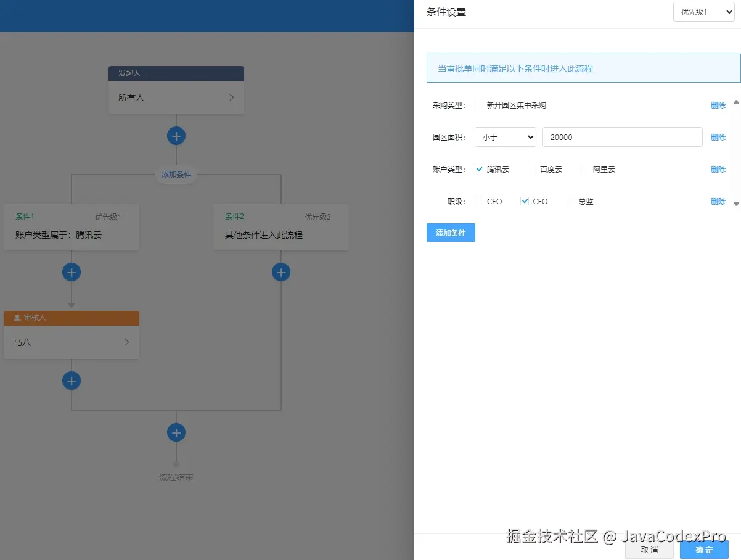
Task: Click the 20000 area input field
Action: tap(623, 137)
